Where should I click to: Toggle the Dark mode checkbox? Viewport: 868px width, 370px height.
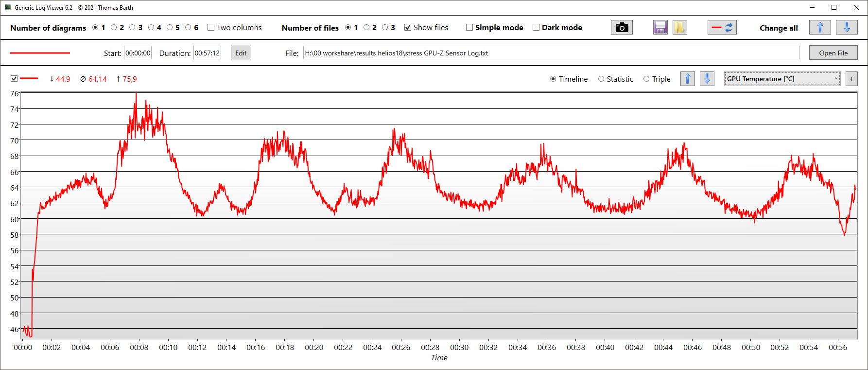536,28
